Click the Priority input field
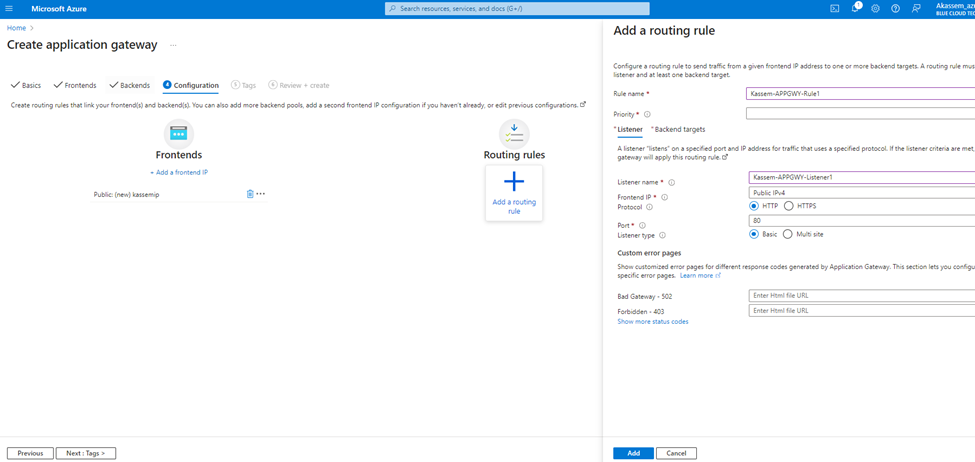 (861, 114)
